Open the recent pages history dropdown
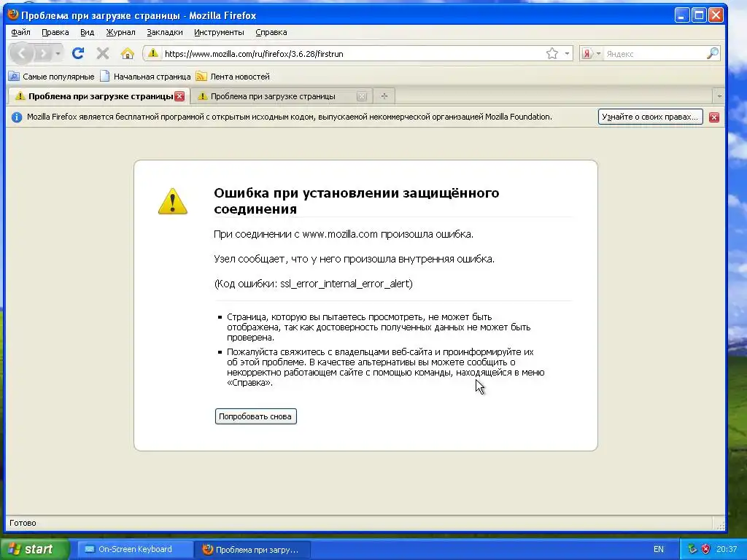 tap(58, 53)
